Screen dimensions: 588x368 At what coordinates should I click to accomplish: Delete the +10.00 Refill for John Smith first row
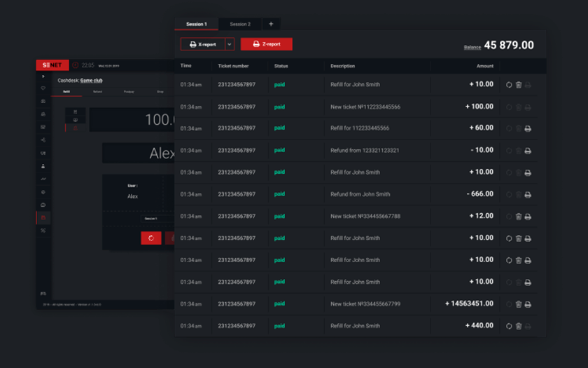519,85
